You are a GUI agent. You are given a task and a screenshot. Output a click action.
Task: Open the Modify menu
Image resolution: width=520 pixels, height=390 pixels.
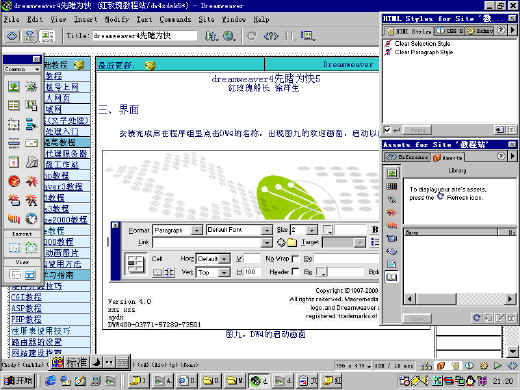click(x=116, y=19)
